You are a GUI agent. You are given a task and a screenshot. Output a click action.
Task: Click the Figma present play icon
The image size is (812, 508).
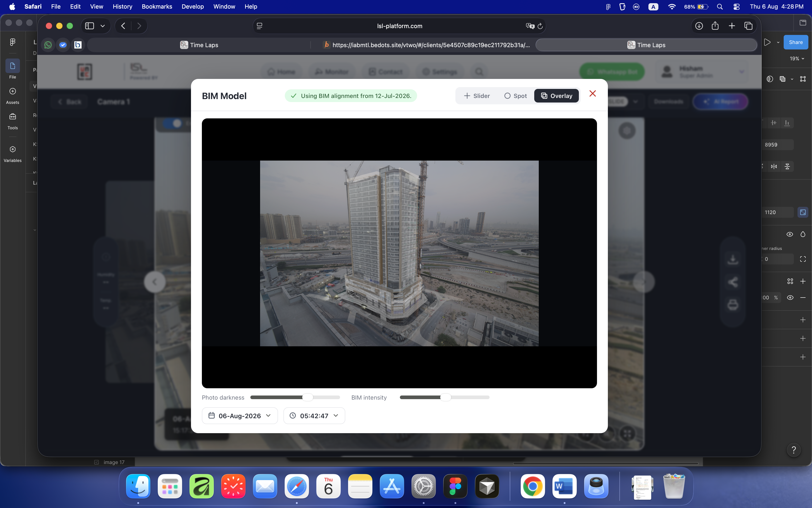pyautogui.click(x=767, y=42)
